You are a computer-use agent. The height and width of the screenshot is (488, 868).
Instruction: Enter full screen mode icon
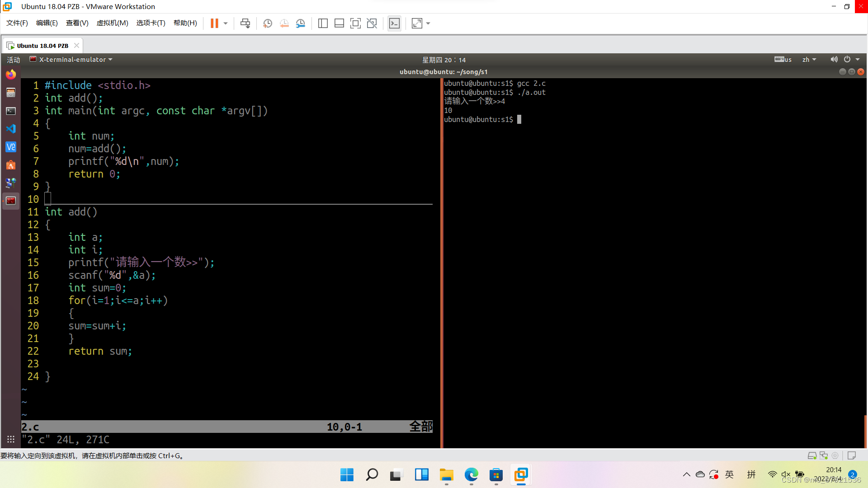click(x=355, y=23)
